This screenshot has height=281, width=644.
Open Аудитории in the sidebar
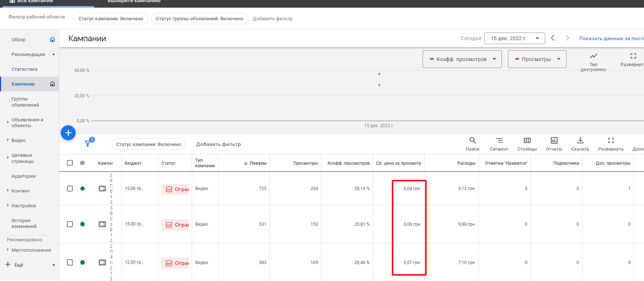pyautogui.click(x=24, y=176)
